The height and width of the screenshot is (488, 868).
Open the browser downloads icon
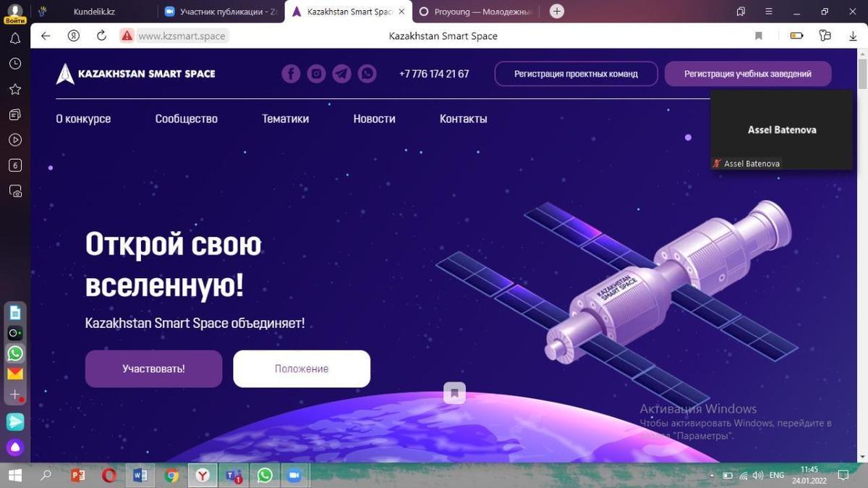coord(852,35)
